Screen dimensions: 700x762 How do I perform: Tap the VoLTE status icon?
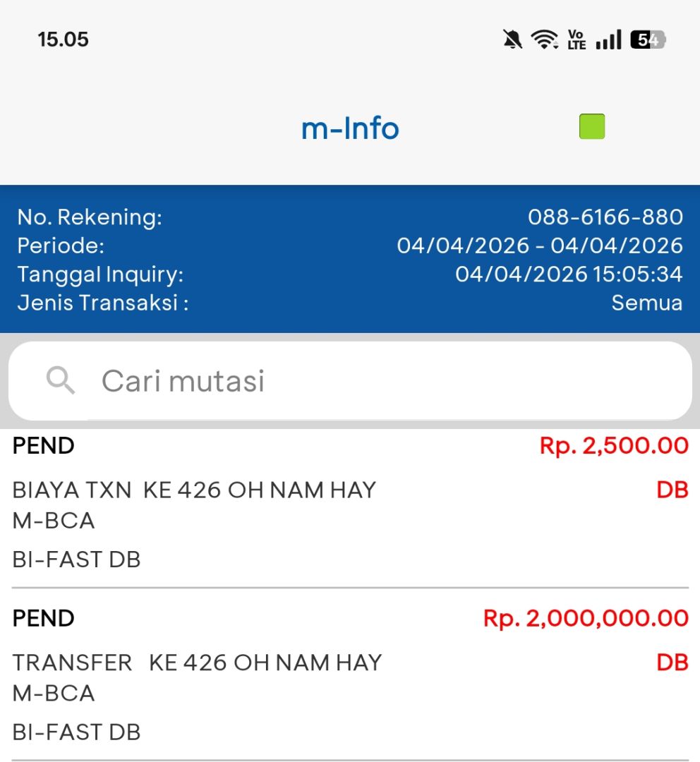pyautogui.click(x=577, y=40)
